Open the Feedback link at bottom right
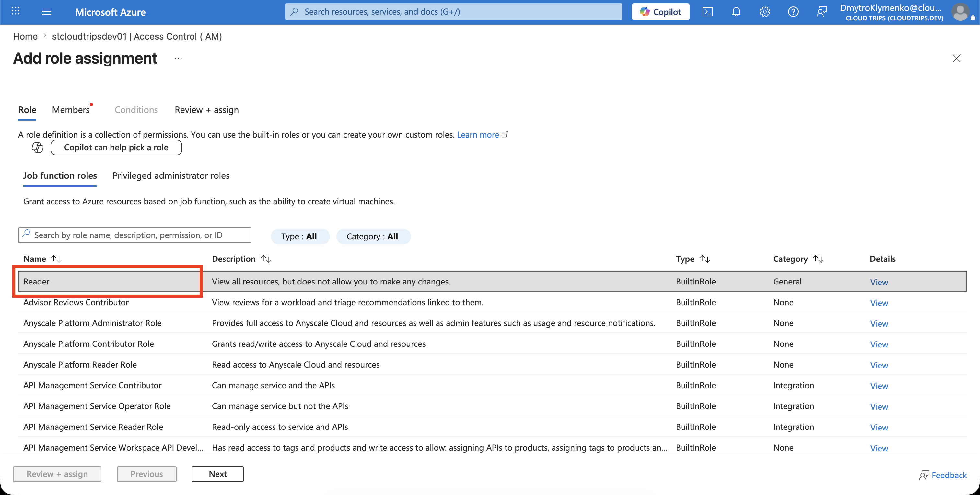The height and width of the screenshot is (495, 980). [943, 475]
